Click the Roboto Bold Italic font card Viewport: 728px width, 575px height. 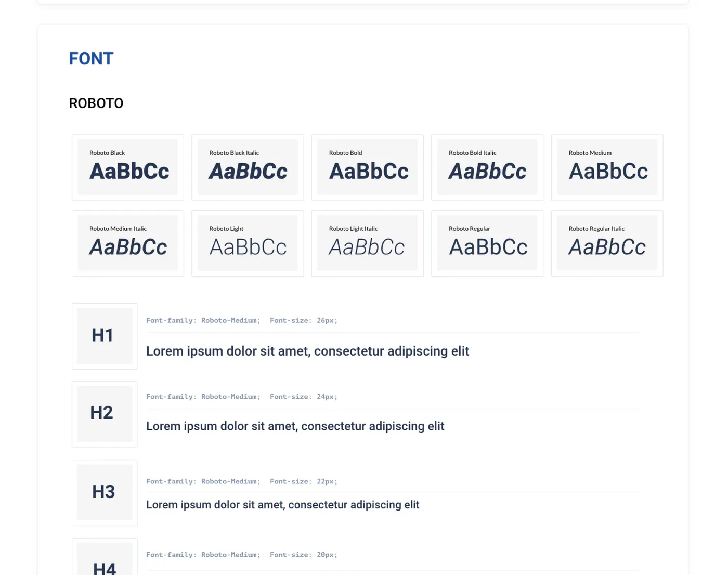(x=487, y=167)
